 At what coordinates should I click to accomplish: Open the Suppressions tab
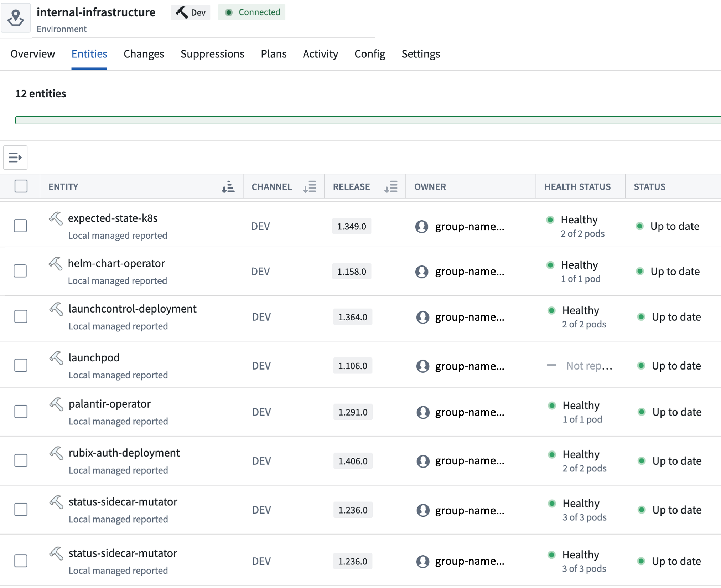coord(212,54)
